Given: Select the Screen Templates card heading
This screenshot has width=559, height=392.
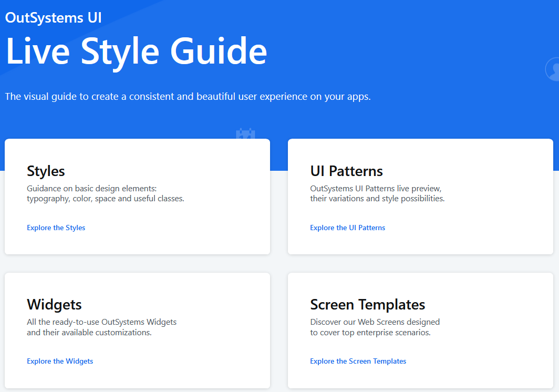Looking at the screenshot, I should [x=368, y=305].
